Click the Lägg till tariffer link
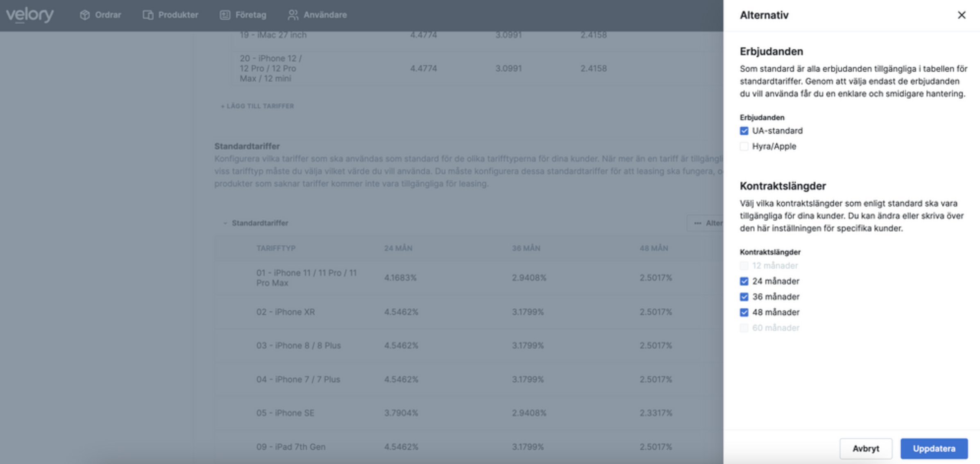 257,106
